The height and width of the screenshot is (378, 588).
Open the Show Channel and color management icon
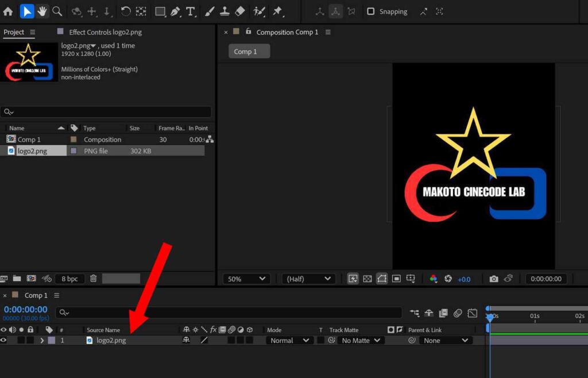click(434, 279)
